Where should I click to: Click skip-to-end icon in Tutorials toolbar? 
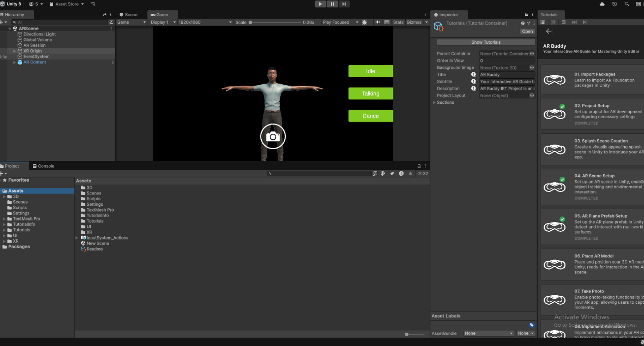coord(584,22)
